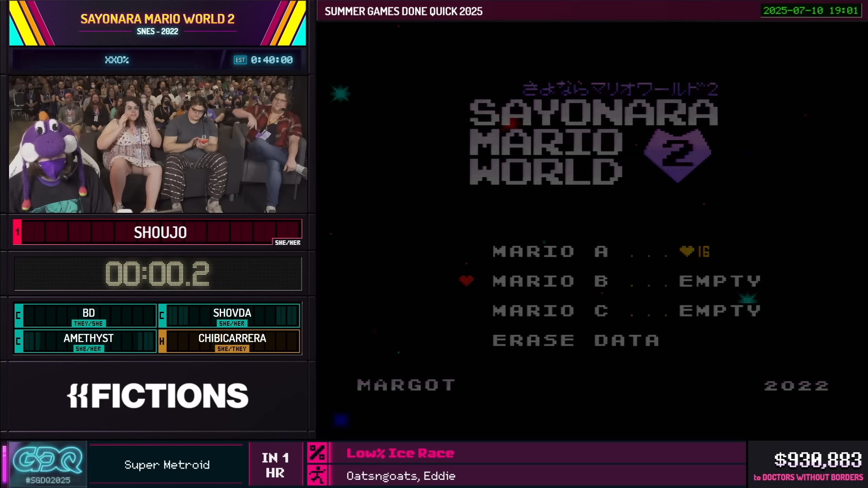Image resolution: width=868 pixels, height=488 pixels.
Task: Click the purple heart number 2 logo
Action: (677, 155)
